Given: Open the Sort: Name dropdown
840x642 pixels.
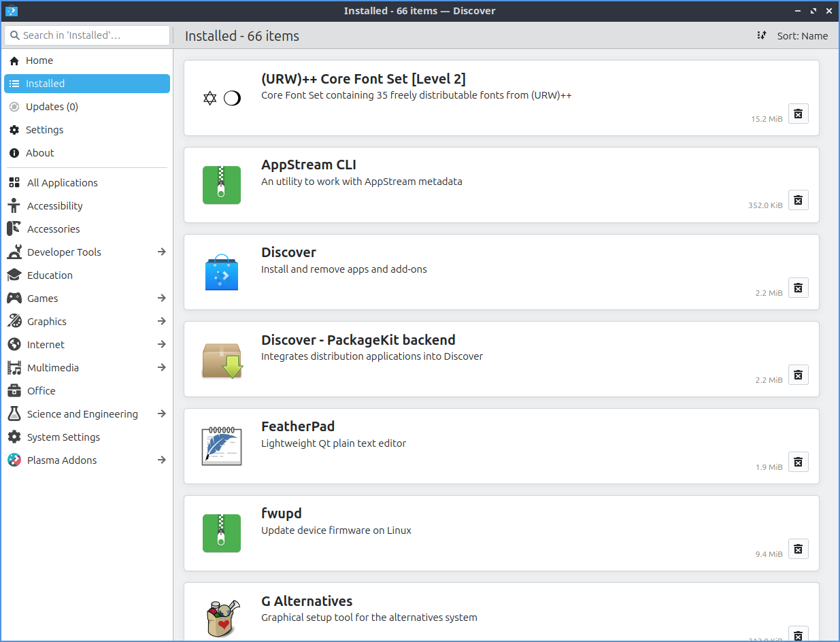Looking at the screenshot, I should [x=793, y=36].
